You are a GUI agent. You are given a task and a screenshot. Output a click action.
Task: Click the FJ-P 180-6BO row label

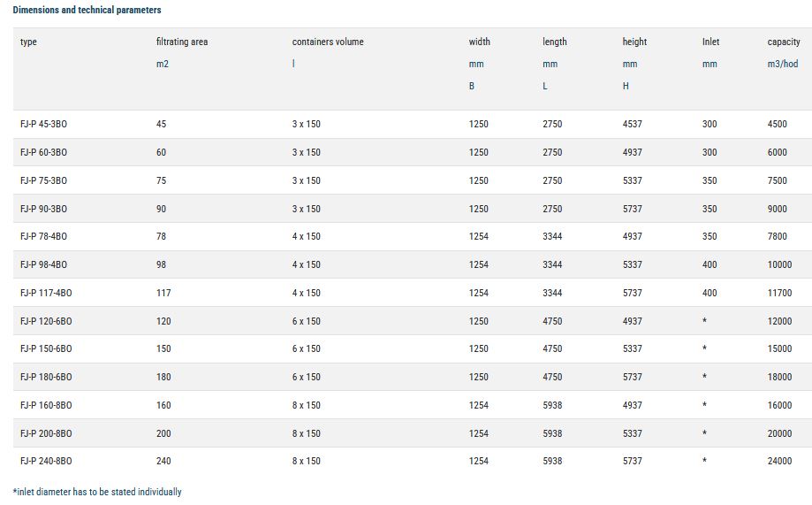tap(46, 377)
